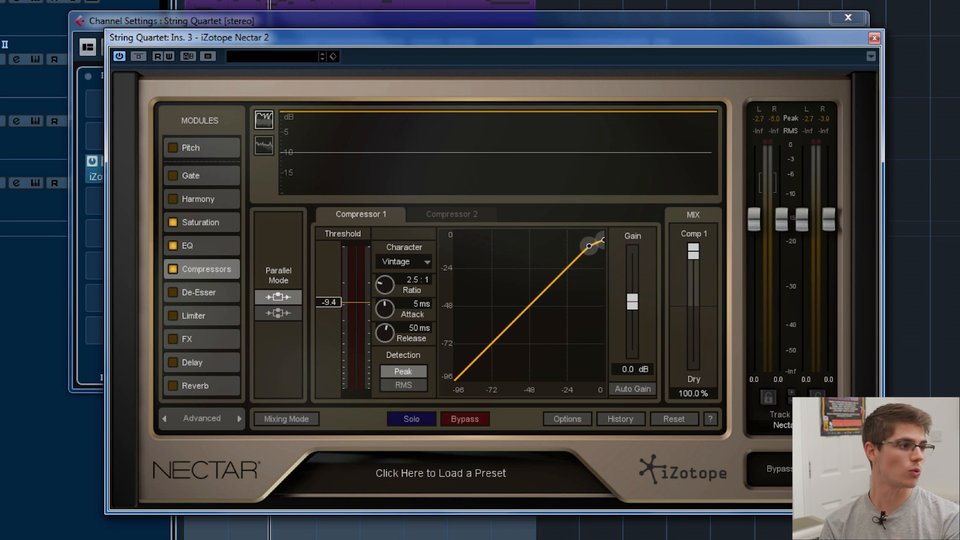Enable the Pitch module checkbox

[x=173, y=148]
